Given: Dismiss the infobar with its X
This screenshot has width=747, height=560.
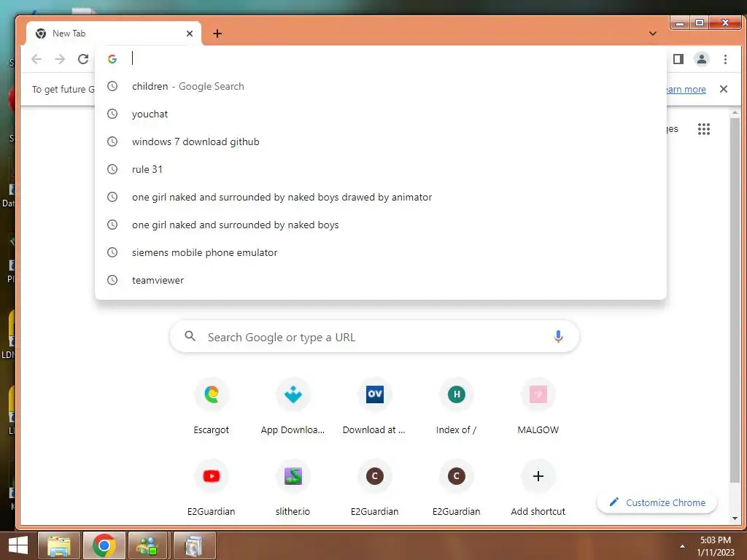Looking at the screenshot, I should 723,89.
